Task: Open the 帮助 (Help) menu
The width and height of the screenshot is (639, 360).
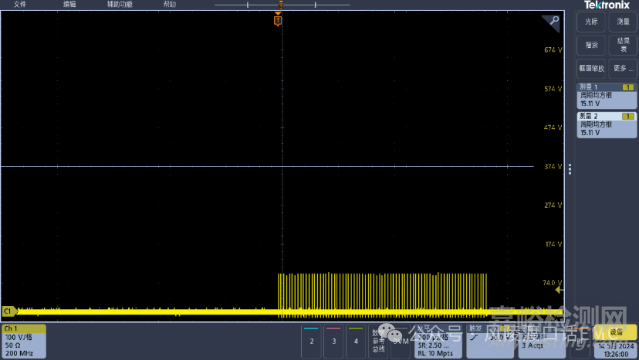Action: [x=170, y=4]
